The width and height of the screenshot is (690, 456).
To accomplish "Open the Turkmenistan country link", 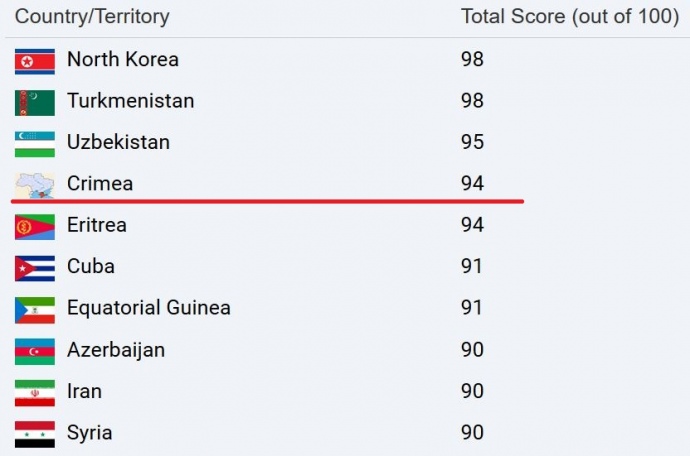I will (130, 101).
